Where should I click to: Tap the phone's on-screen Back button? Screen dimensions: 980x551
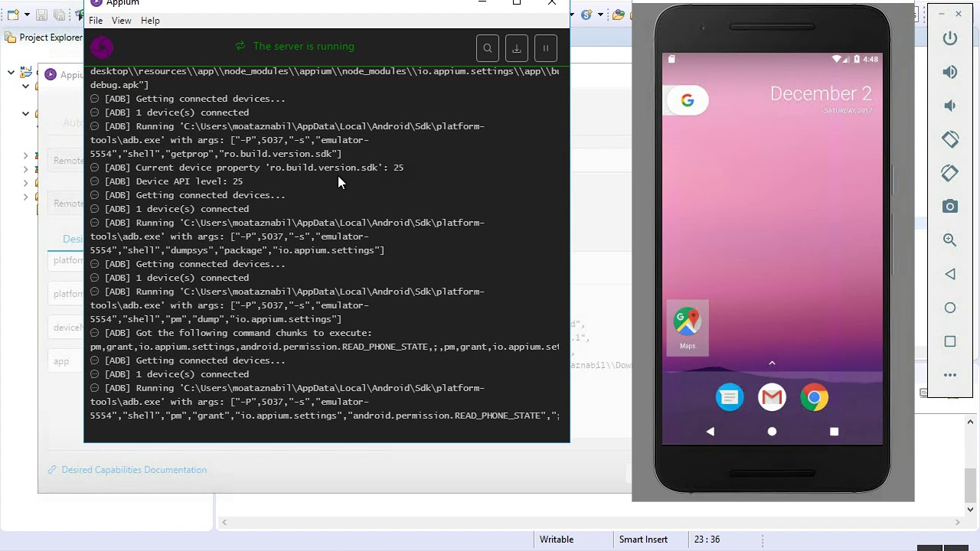tap(710, 432)
